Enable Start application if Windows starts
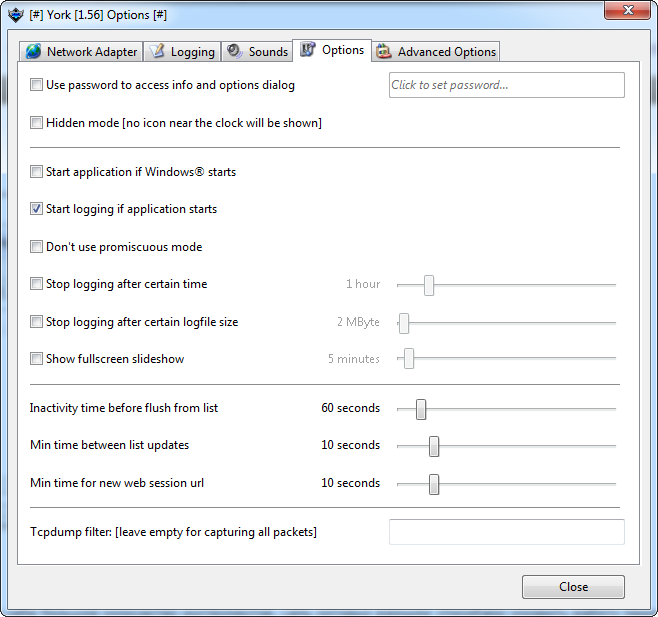The height and width of the screenshot is (617, 658). click(37, 172)
